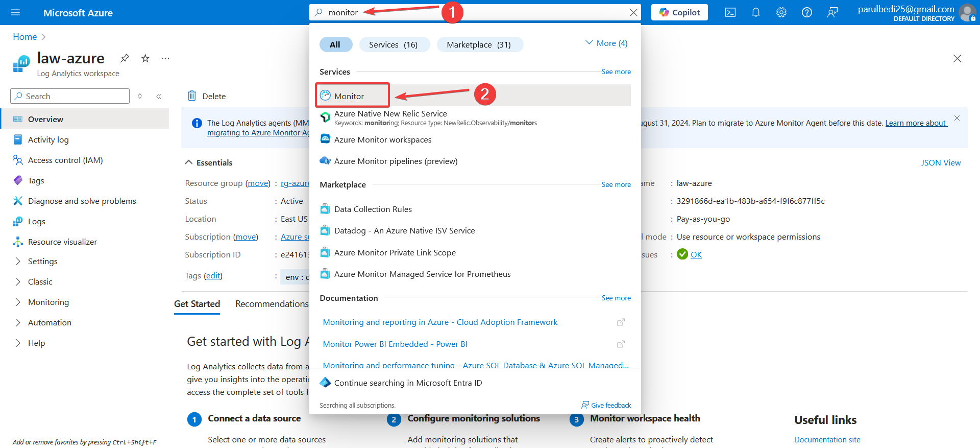Edit tags via edit link
The height and width of the screenshot is (448, 980).
[213, 275]
